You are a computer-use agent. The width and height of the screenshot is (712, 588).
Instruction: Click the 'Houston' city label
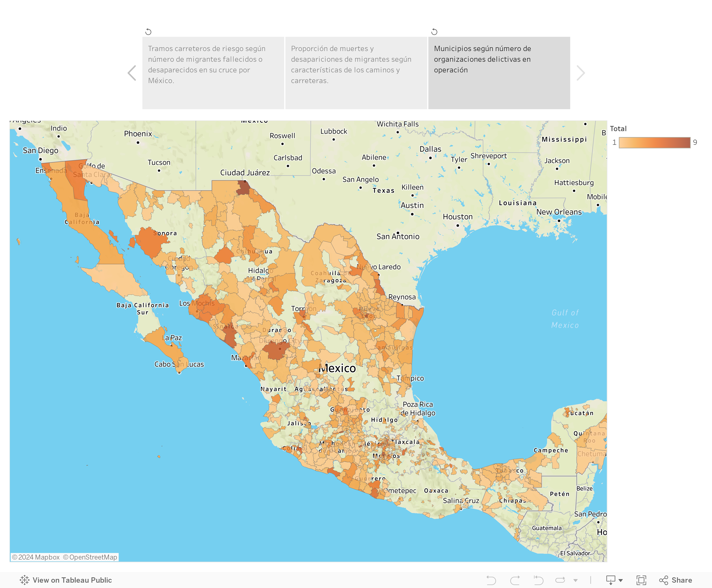458,217
